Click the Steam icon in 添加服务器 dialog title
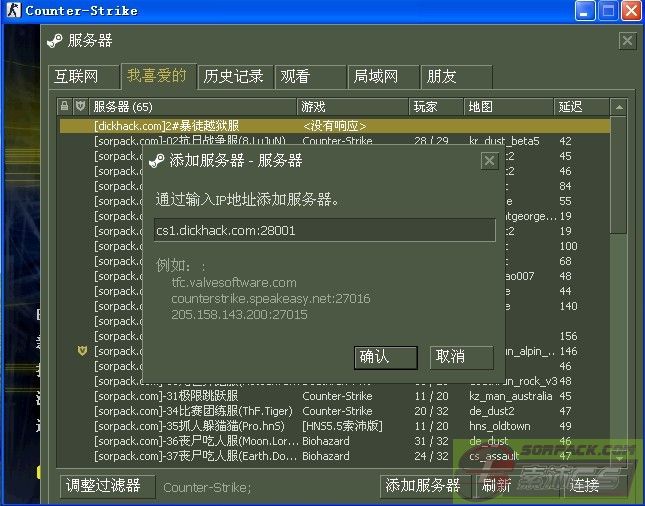The height and width of the screenshot is (506, 645). click(x=157, y=160)
